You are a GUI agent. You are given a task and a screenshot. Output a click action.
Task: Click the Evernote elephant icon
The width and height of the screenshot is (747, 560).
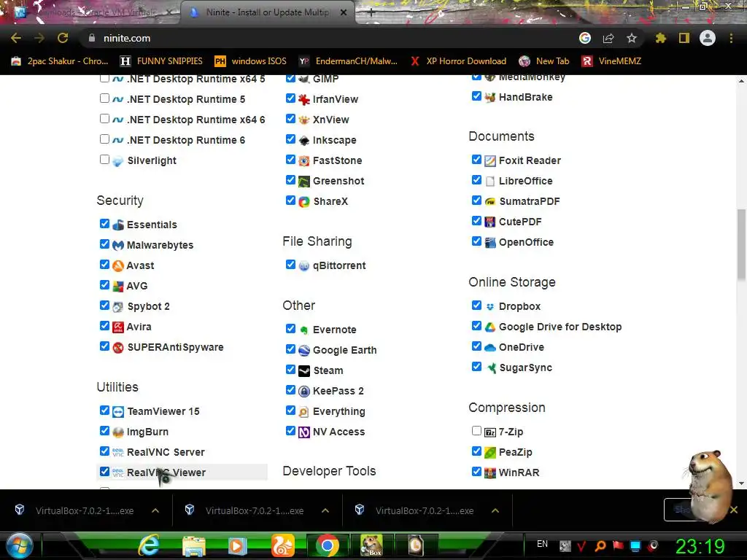click(x=304, y=330)
